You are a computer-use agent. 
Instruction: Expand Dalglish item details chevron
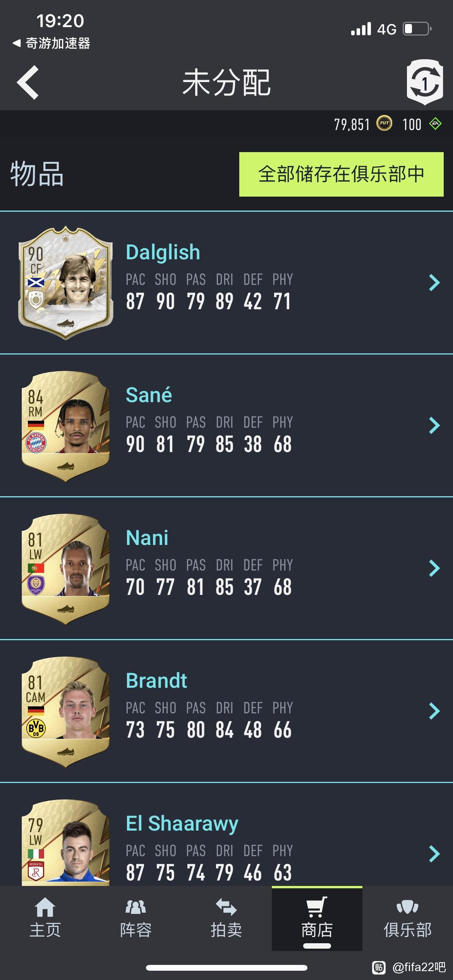(434, 283)
